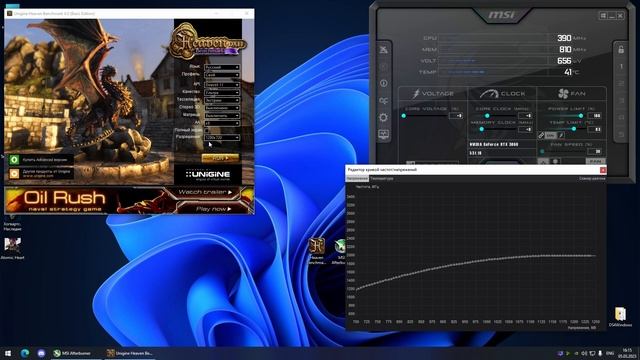The width and height of the screenshot is (640, 360).
Task: Adjust the memory clock slider handle
Action: coord(482,129)
